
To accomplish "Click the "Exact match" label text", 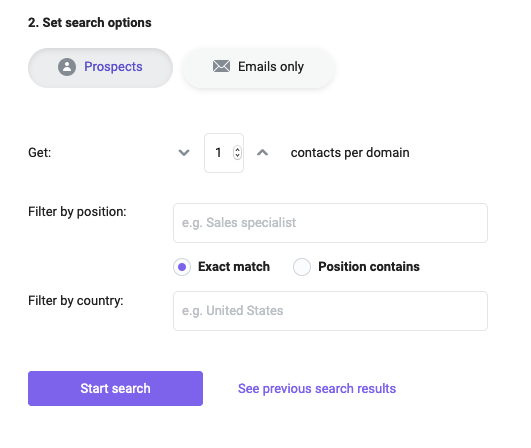I will (234, 266).
